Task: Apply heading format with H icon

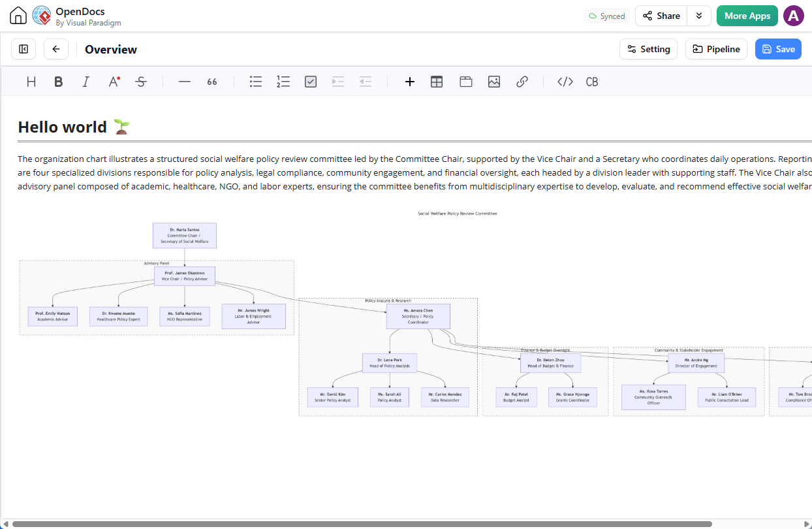Action: point(31,82)
